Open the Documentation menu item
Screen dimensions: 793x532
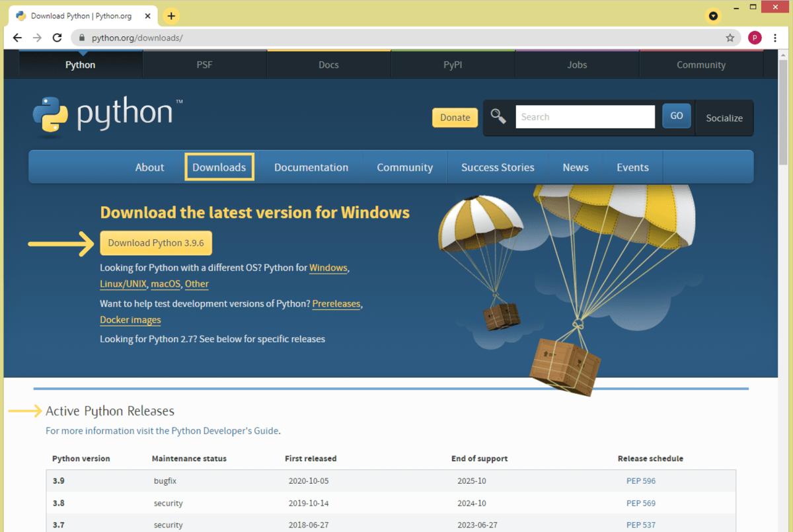pos(311,167)
